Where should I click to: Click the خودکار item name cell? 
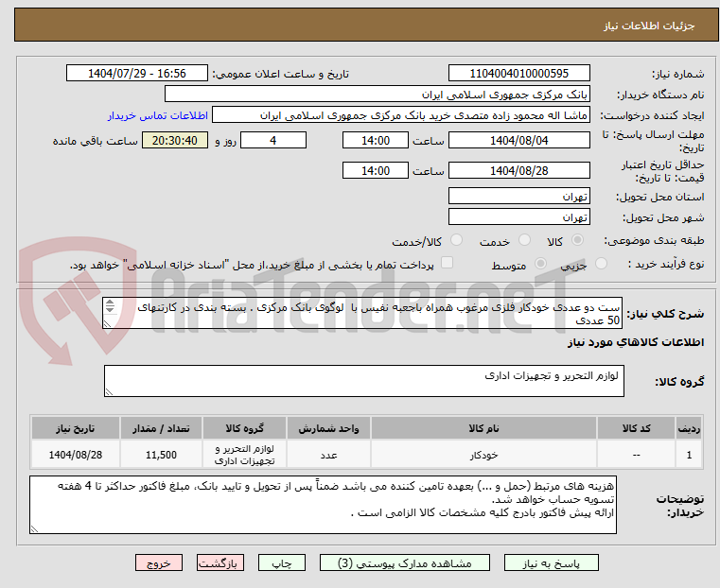[x=483, y=455]
